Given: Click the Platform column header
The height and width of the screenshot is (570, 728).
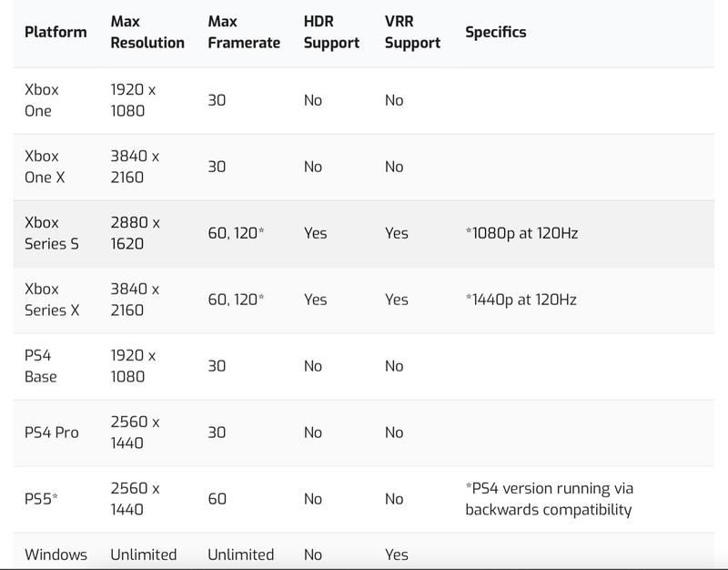Looking at the screenshot, I should click(x=56, y=32).
